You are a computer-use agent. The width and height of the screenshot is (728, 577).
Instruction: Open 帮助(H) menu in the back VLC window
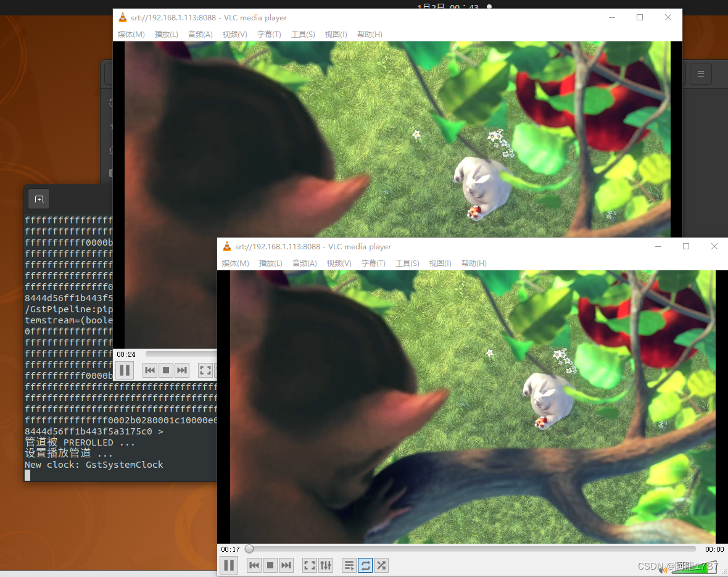(370, 35)
